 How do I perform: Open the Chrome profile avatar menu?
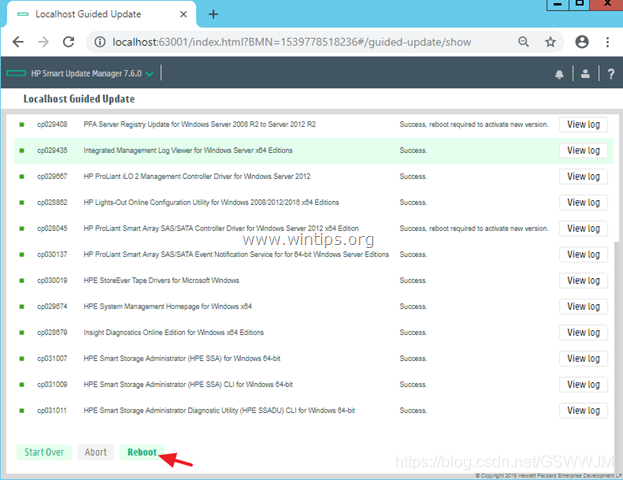coord(582,42)
